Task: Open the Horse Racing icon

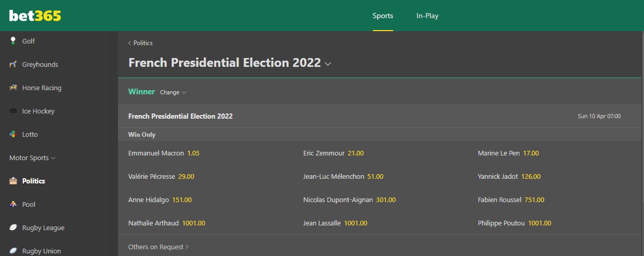Action: [13, 88]
